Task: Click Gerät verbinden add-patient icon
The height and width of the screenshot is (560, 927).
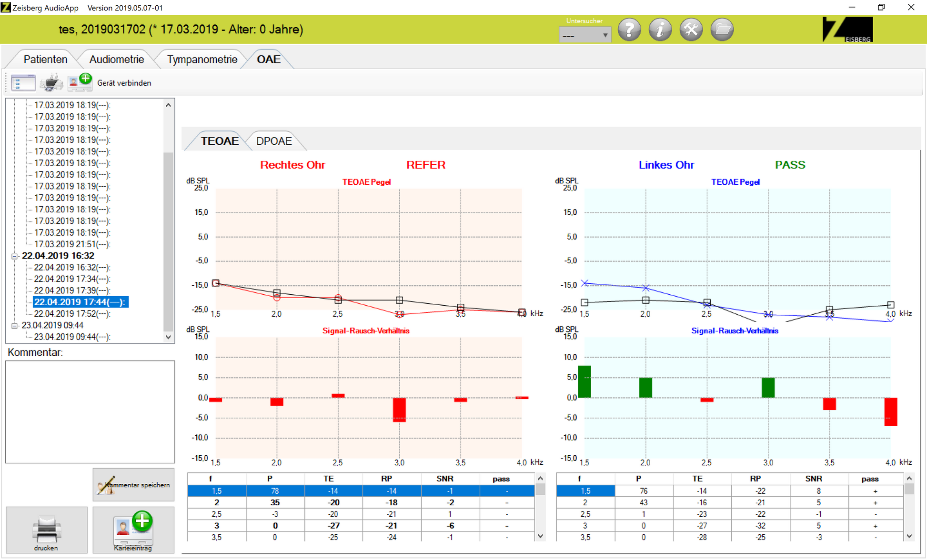Action: pyautogui.click(x=80, y=82)
